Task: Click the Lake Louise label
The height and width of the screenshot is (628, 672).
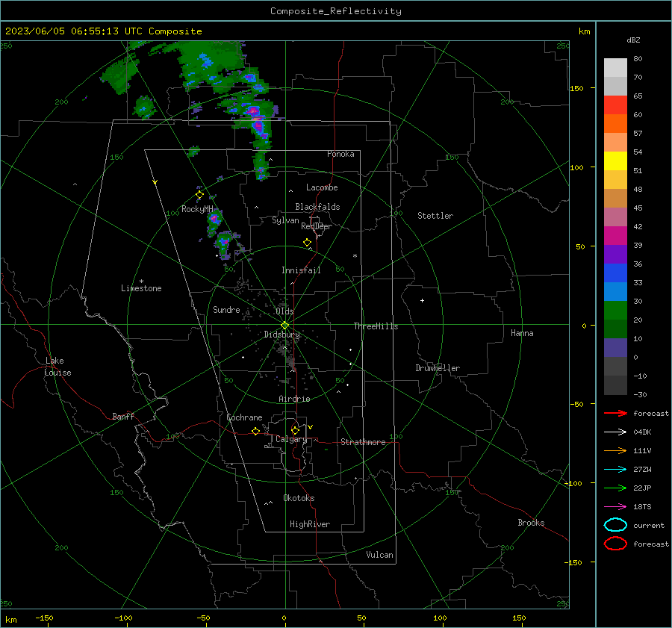Action: (57, 367)
